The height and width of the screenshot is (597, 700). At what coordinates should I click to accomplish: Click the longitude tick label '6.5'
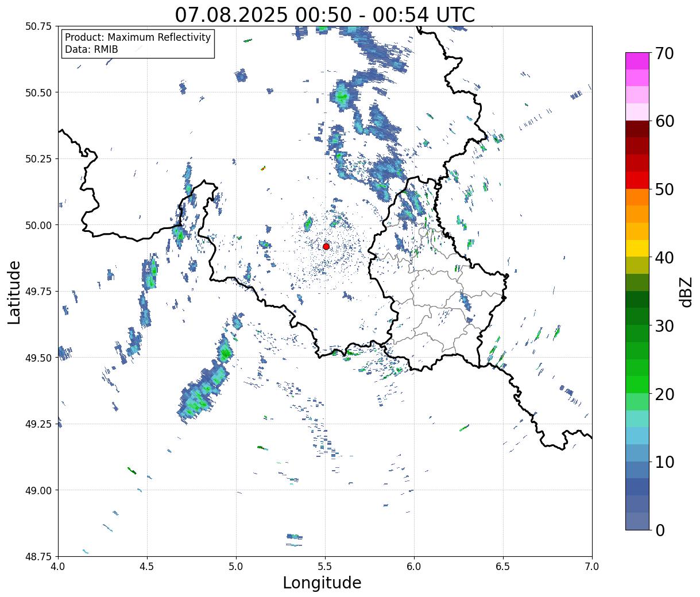pos(503,567)
